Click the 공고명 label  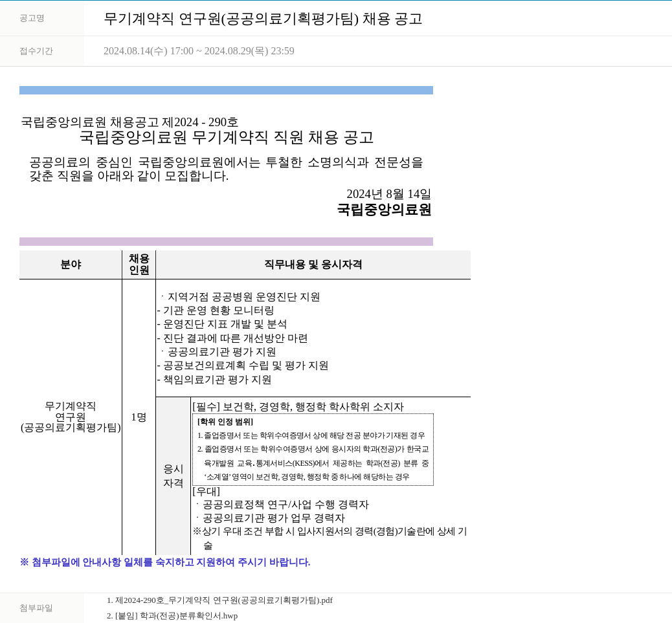(x=32, y=18)
